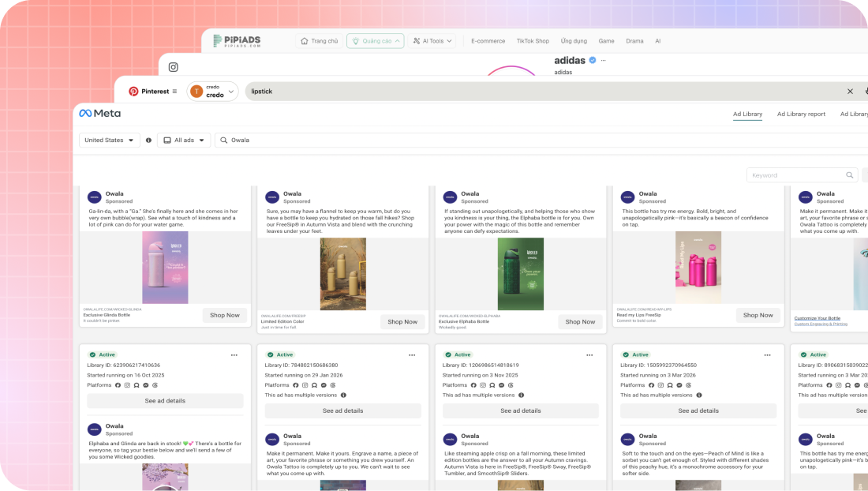
Task: See ad details for ad started 29 Jan 2026
Action: pos(342,410)
